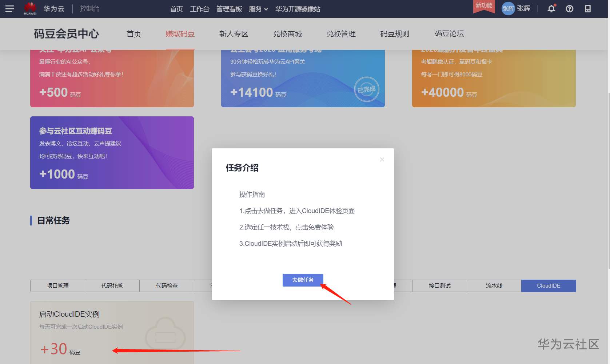Image resolution: width=610 pixels, height=364 pixels.
Task: Open 参与云社区互动赚码豆 card
Action: (112, 153)
